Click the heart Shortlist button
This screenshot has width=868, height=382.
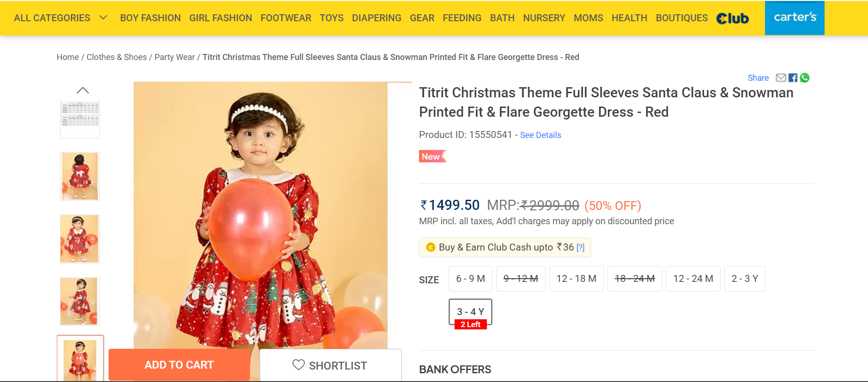330,365
